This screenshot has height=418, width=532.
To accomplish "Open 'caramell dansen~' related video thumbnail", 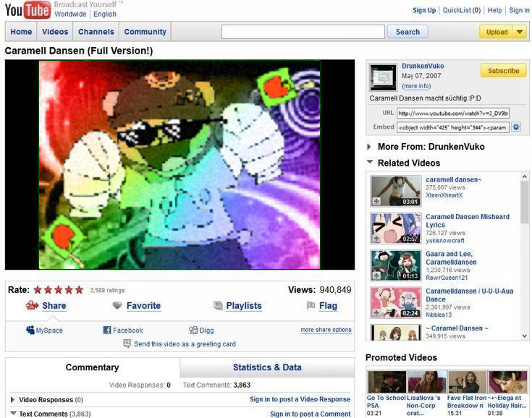I will [x=396, y=191].
